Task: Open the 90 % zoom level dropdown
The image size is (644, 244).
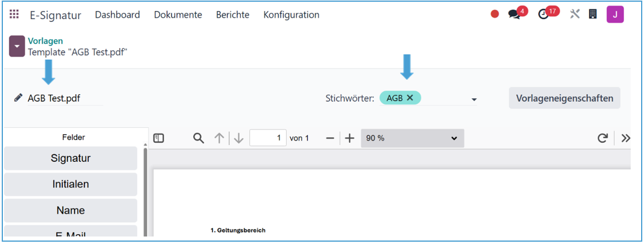Action: click(412, 138)
